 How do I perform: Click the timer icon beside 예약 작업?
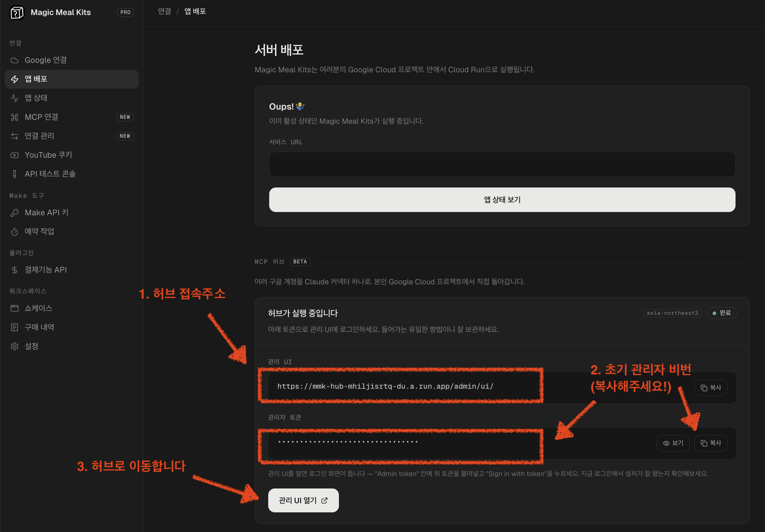14,232
